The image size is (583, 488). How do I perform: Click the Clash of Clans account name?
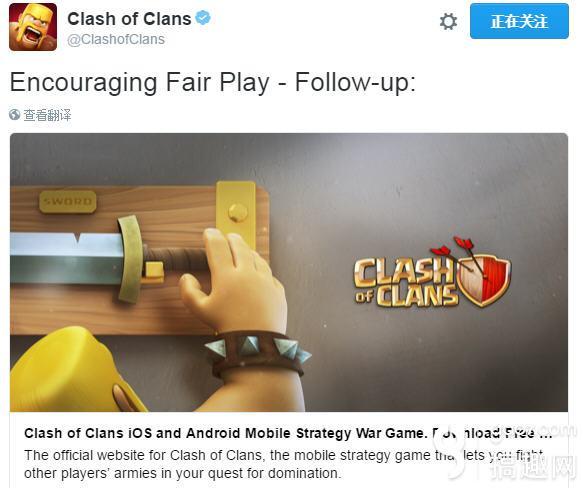[129, 19]
